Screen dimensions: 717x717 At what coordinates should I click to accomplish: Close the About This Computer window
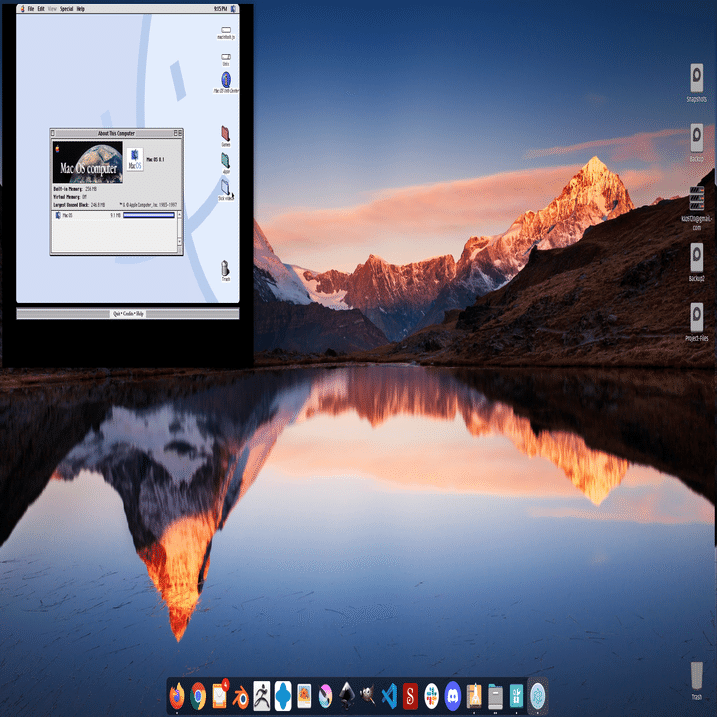[x=53, y=133]
